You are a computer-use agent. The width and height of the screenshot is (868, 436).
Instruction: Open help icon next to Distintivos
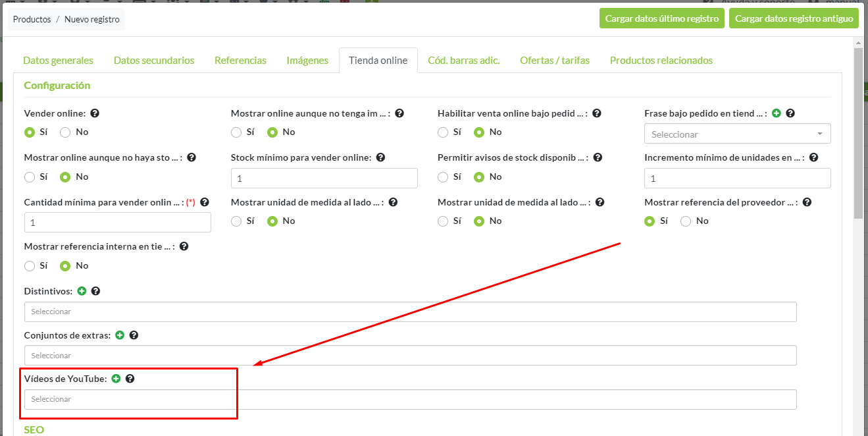(x=95, y=290)
